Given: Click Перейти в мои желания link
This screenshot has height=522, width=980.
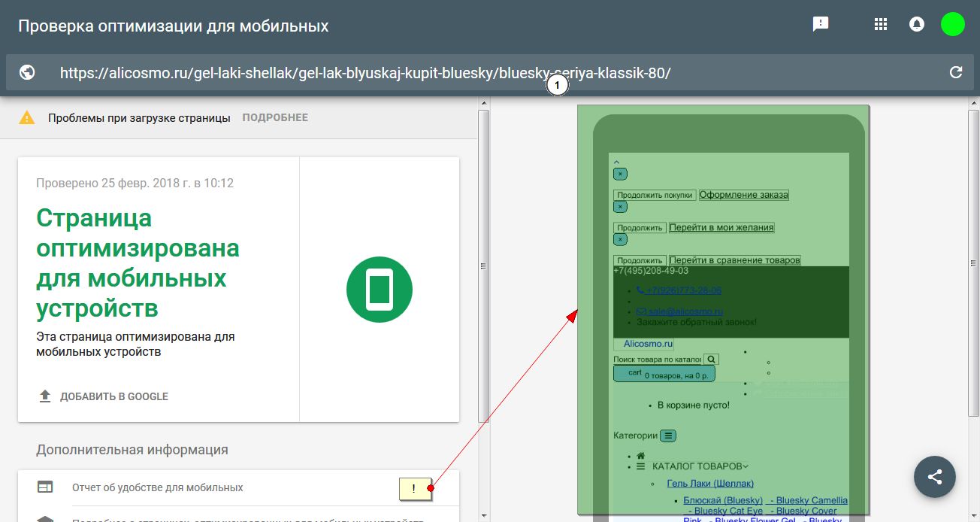Looking at the screenshot, I should click(721, 227).
